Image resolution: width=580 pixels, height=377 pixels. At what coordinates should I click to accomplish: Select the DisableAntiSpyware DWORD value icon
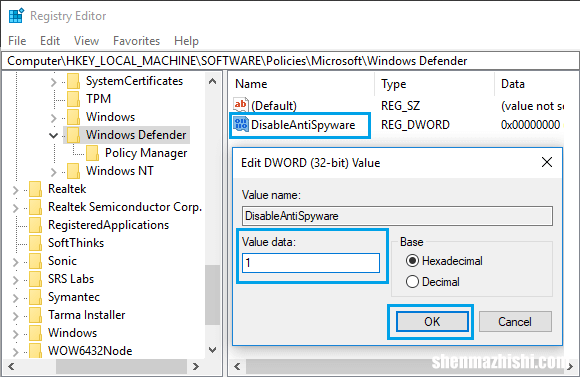(x=240, y=124)
